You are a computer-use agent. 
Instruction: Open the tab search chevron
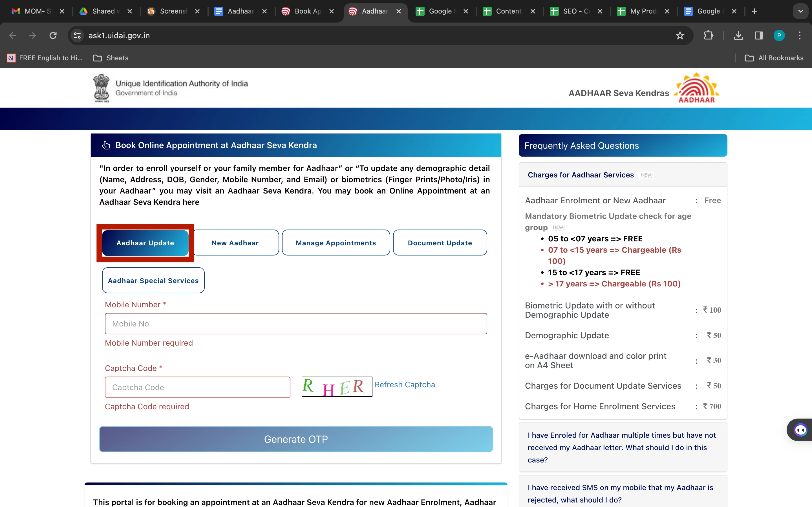[x=801, y=11]
